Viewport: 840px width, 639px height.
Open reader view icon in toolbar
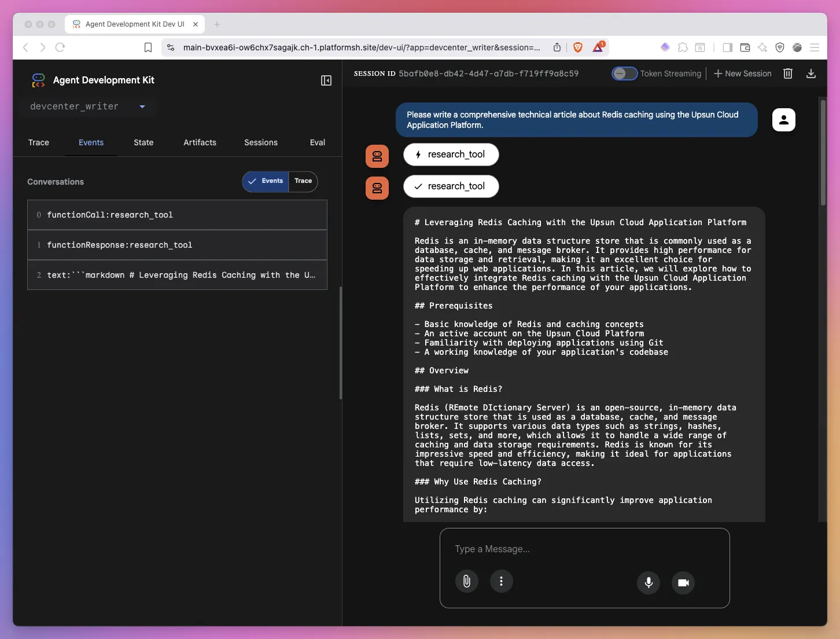pyautogui.click(x=700, y=47)
